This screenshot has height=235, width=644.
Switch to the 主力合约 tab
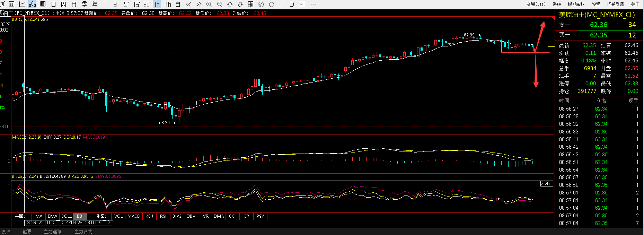[x=83, y=232]
